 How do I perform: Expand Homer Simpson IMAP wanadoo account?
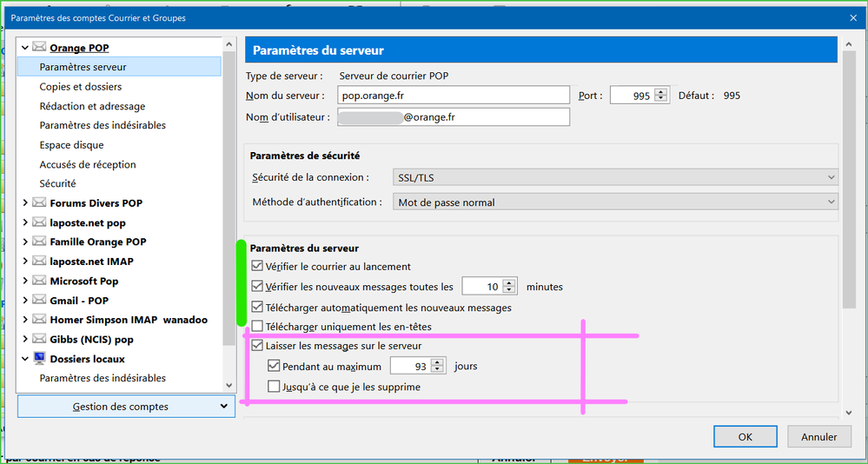pos(25,320)
